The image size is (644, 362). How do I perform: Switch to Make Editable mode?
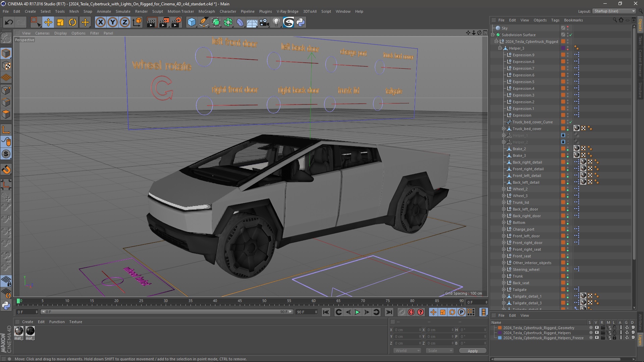tap(6, 38)
